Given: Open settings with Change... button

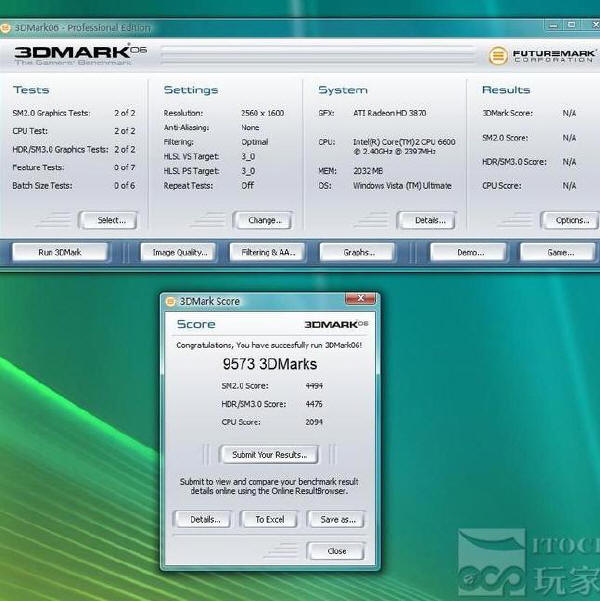Looking at the screenshot, I should point(263,220).
